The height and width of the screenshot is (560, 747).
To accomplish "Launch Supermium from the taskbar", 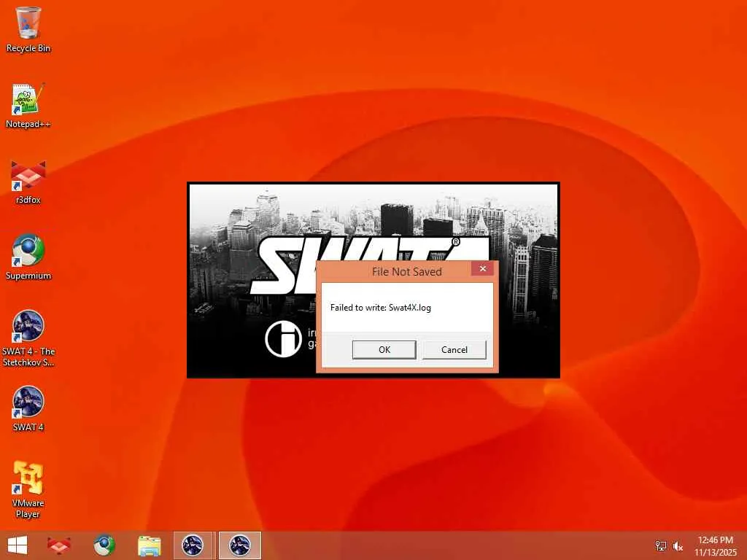I will tap(104, 545).
